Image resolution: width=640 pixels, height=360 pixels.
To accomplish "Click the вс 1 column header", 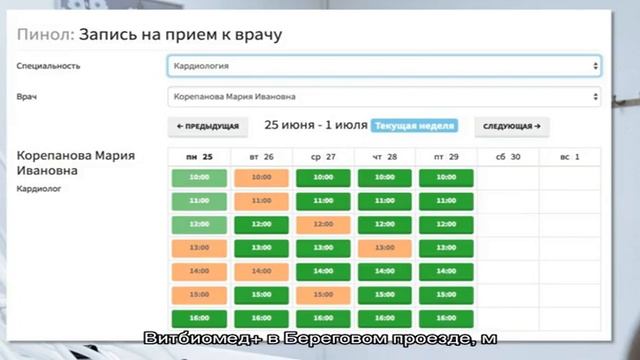I will click(570, 157).
